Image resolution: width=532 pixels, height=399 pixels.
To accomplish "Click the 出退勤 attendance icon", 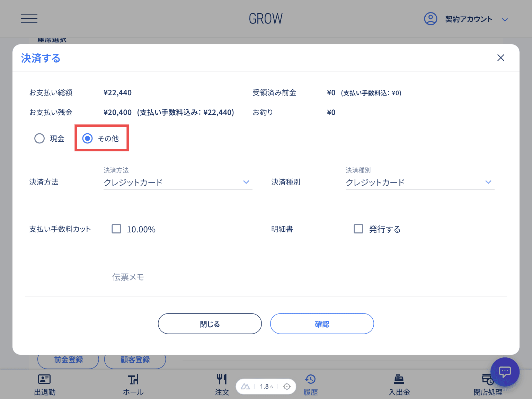I will point(44,380).
